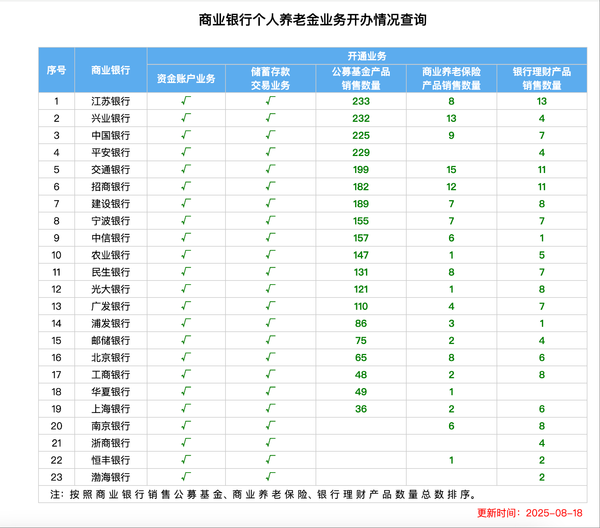This screenshot has width=600, height=528.
Task: Click the fund count 233 for 江苏银行
Action: point(361,101)
